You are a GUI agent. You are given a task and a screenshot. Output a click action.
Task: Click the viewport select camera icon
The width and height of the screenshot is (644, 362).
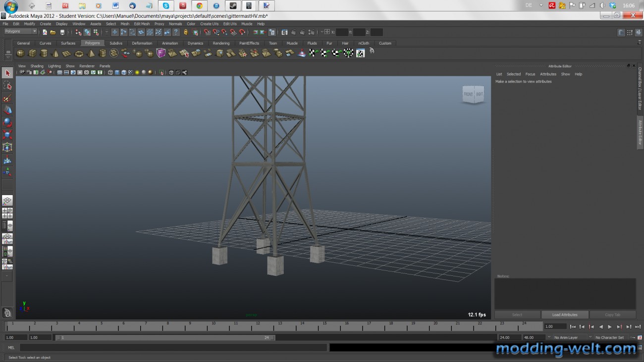coord(22,72)
